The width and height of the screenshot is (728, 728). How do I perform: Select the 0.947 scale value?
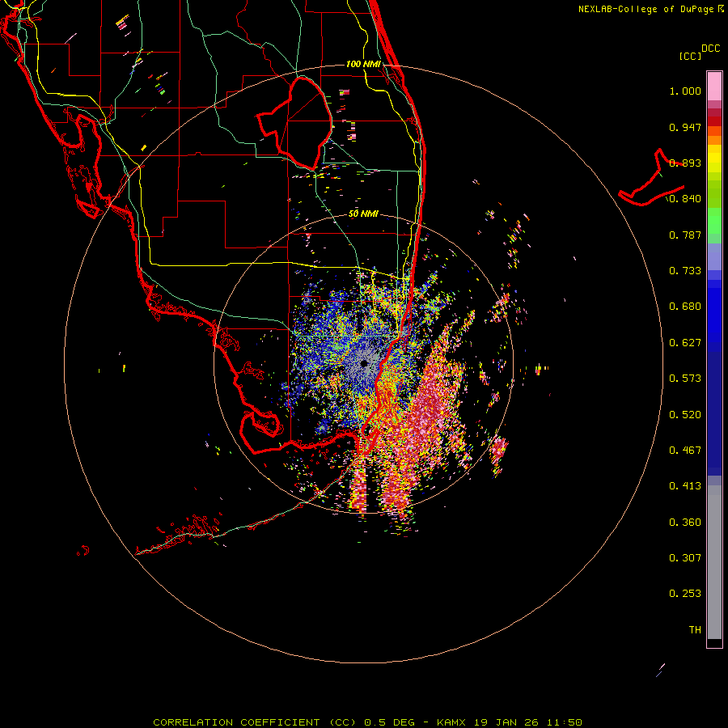[x=685, y=127]
